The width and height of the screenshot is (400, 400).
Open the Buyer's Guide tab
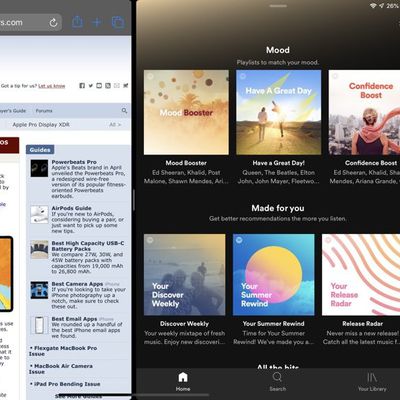tap(13, 111)
